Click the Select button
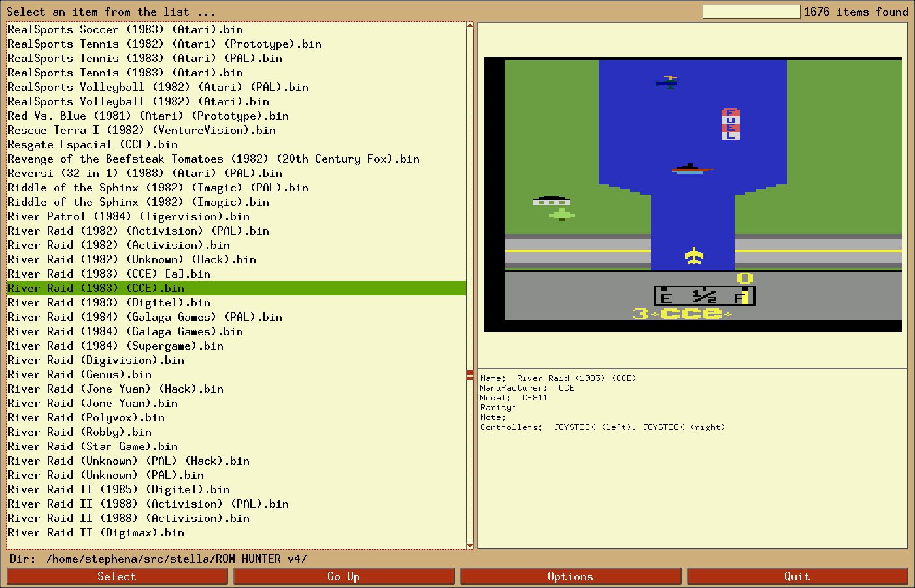This screenshot has width=915, height=588. pos(117,576)
